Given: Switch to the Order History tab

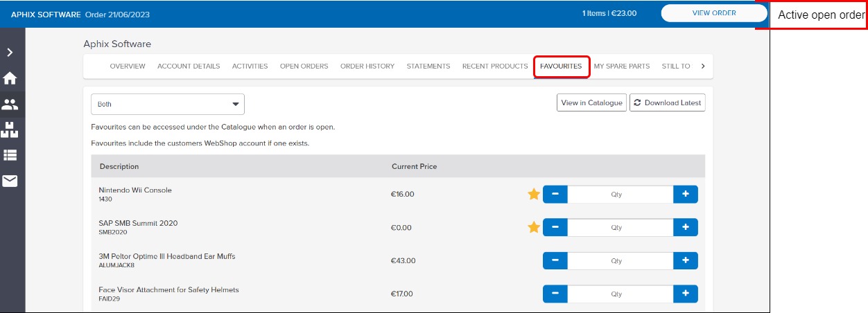Looking at the screenshot, I should coord(367,66).
